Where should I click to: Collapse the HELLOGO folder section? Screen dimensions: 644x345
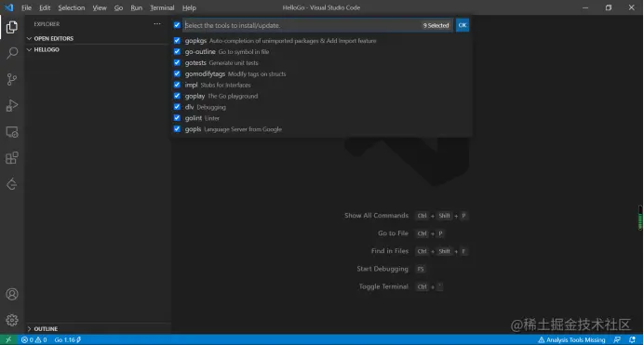click(98, 49)
